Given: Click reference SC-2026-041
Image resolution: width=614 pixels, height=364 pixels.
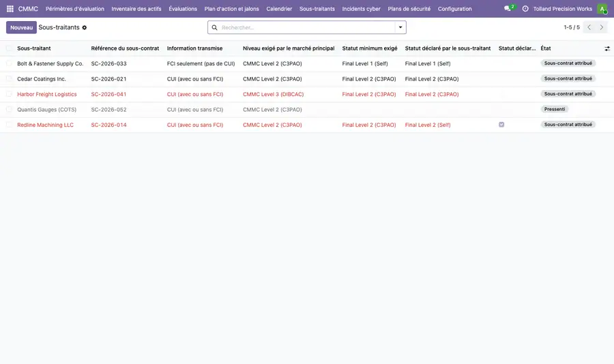Looking at the screenshot, I should coord(109,94).
